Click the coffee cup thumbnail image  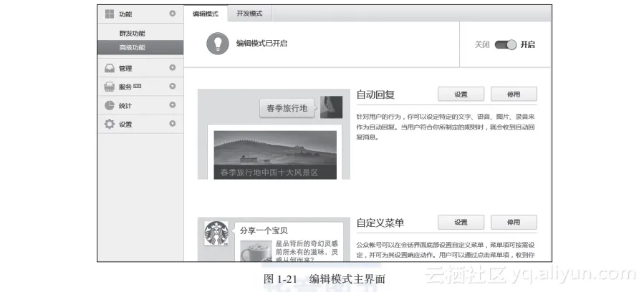[x=256, y=251]
